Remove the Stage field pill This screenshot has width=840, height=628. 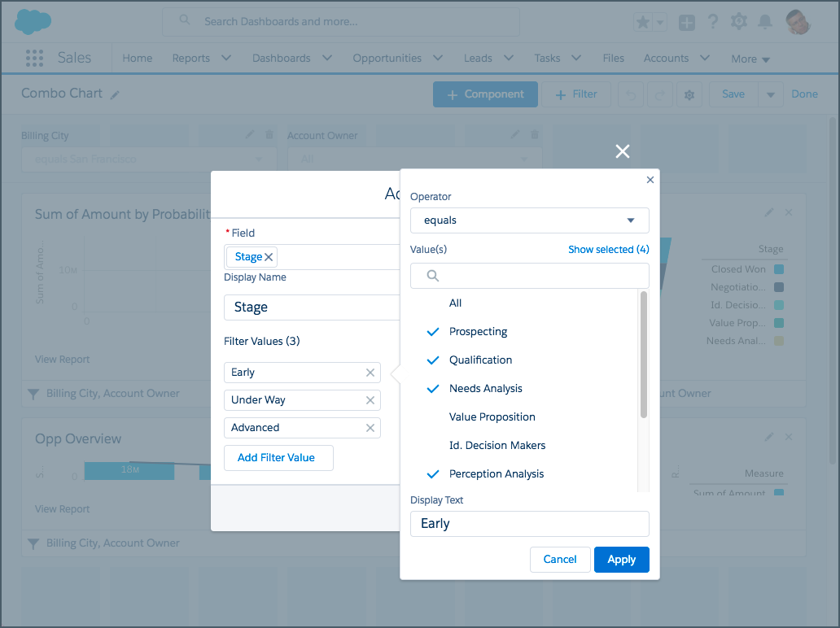[x=269, y=257]
